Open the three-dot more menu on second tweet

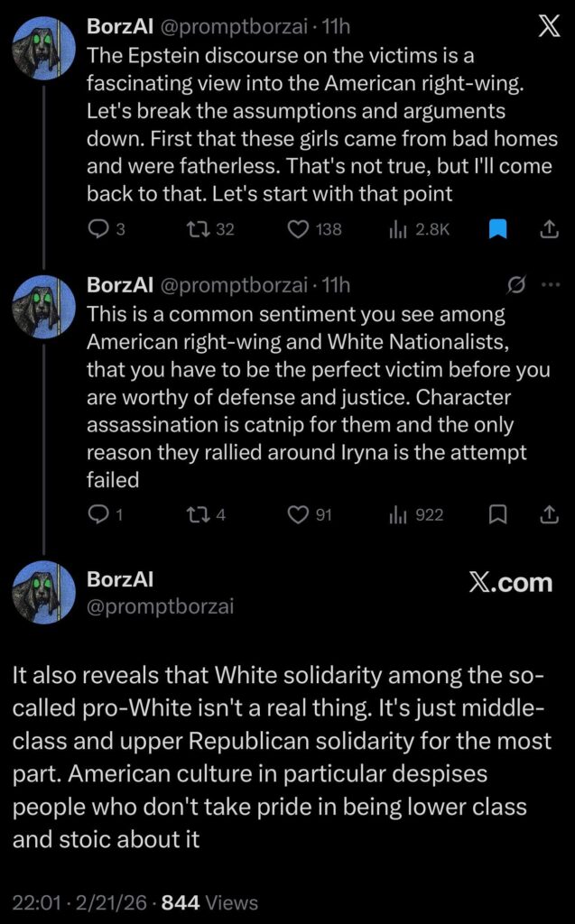point(550,285)
